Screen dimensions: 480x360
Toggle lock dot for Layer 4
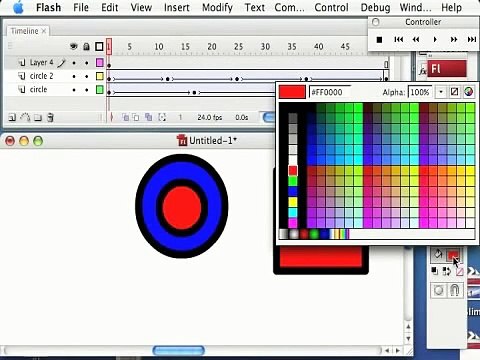(x=87, y=63)
